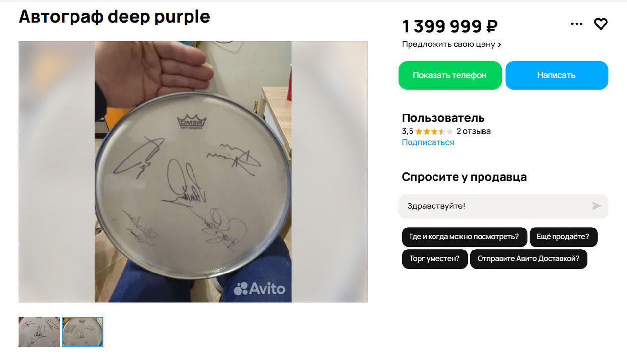
Task: Expand 'Предложить свою цену' chevron
Action: [x=499, y=45]
